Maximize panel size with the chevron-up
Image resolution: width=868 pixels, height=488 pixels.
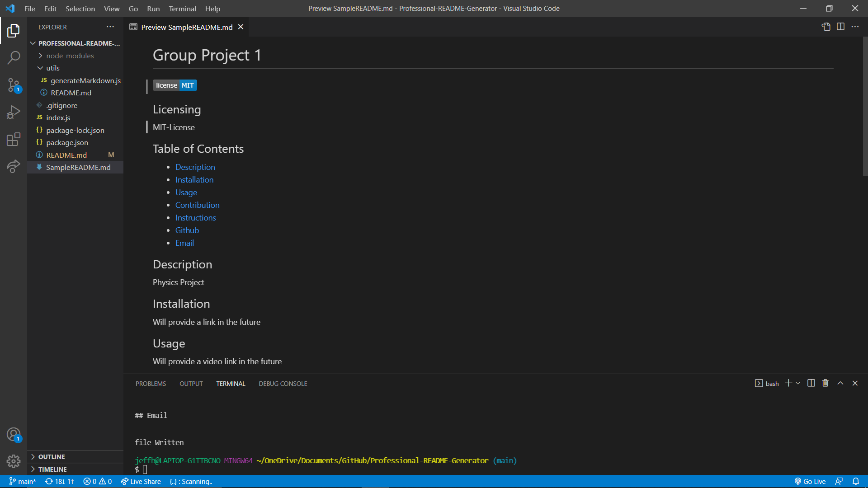pos(840,383)
